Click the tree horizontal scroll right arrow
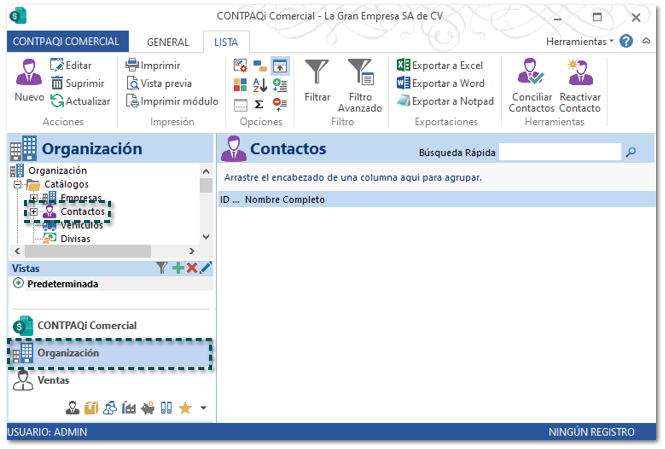The width and height of the screenshot is (665, 449). [192, 251]
